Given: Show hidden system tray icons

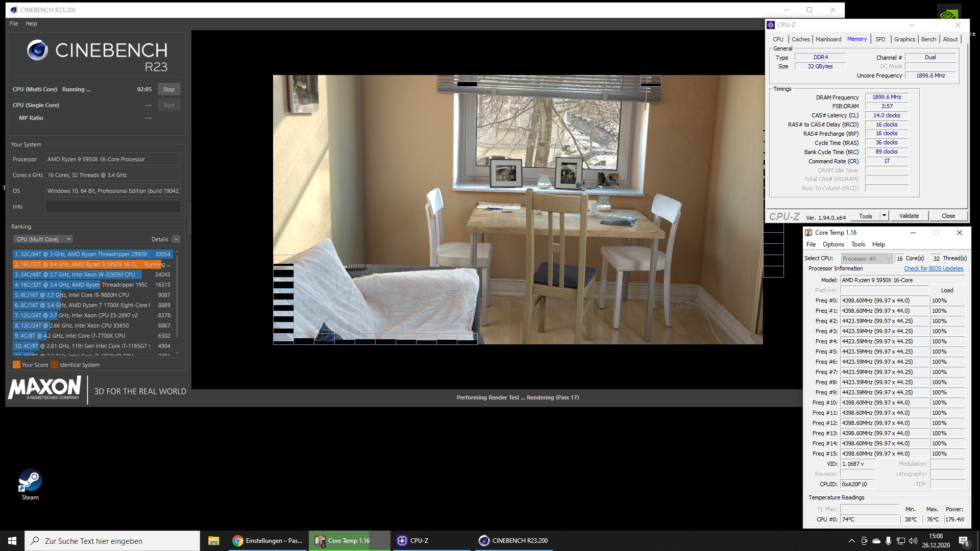Looking at the screenshot, I should click(x=851, y=541).
